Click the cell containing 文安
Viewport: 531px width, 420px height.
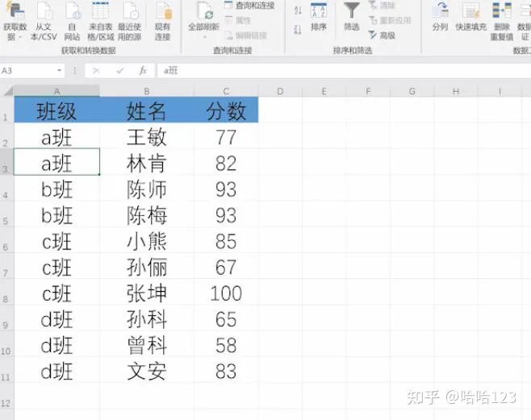coord(147,370)
